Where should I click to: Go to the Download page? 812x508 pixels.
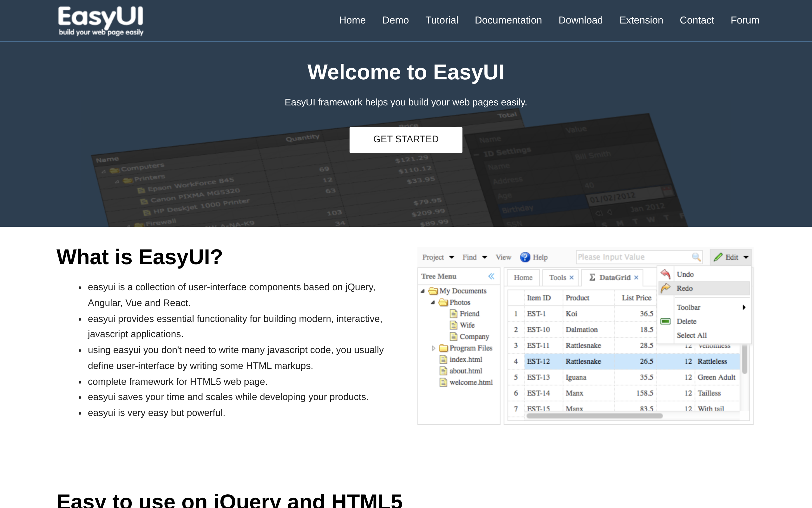[x=580, y=20]
